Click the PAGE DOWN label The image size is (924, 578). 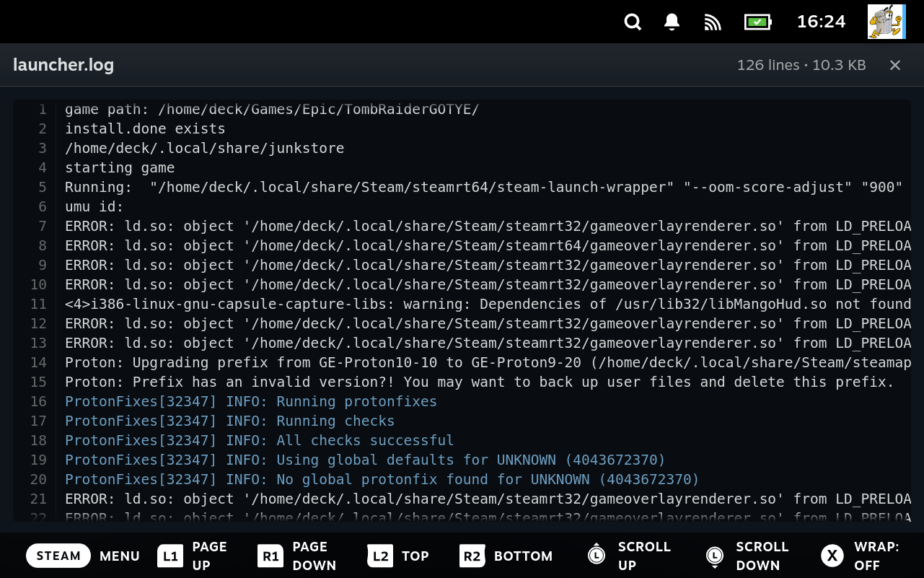tap(314, 556)
